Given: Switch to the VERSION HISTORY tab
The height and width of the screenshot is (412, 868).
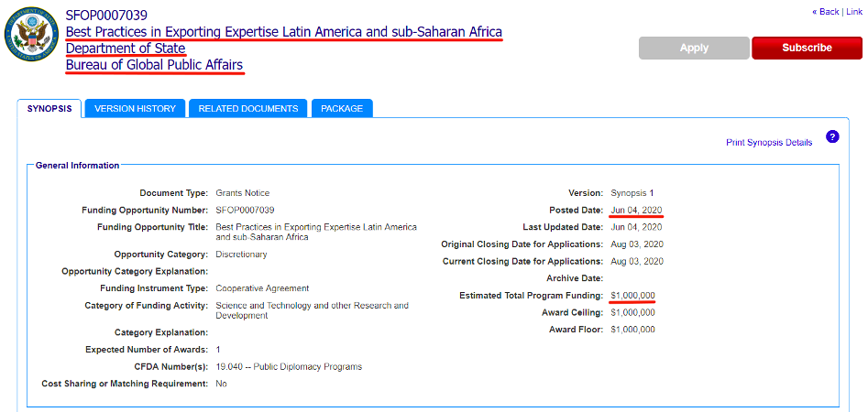Looking at the screenshot, I should pyautogui.click(x=135, y=108).
